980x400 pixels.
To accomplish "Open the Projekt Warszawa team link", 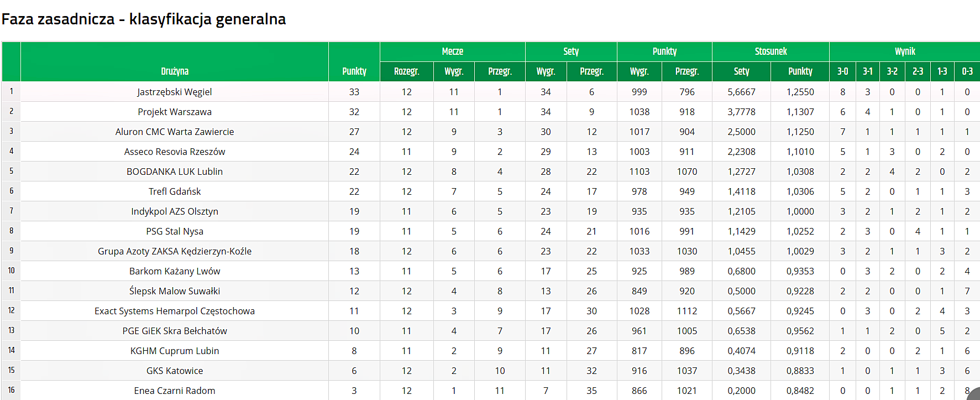I will tap(175, 112).
